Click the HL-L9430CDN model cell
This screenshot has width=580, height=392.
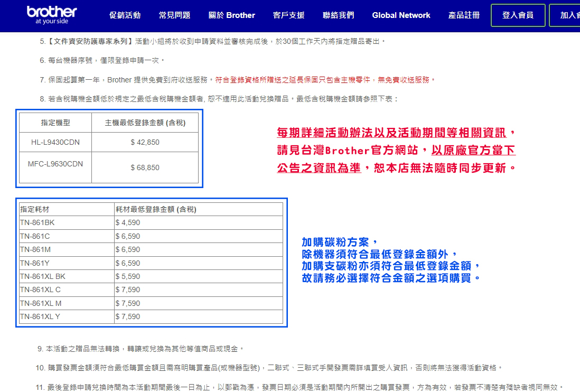point(55,142)
